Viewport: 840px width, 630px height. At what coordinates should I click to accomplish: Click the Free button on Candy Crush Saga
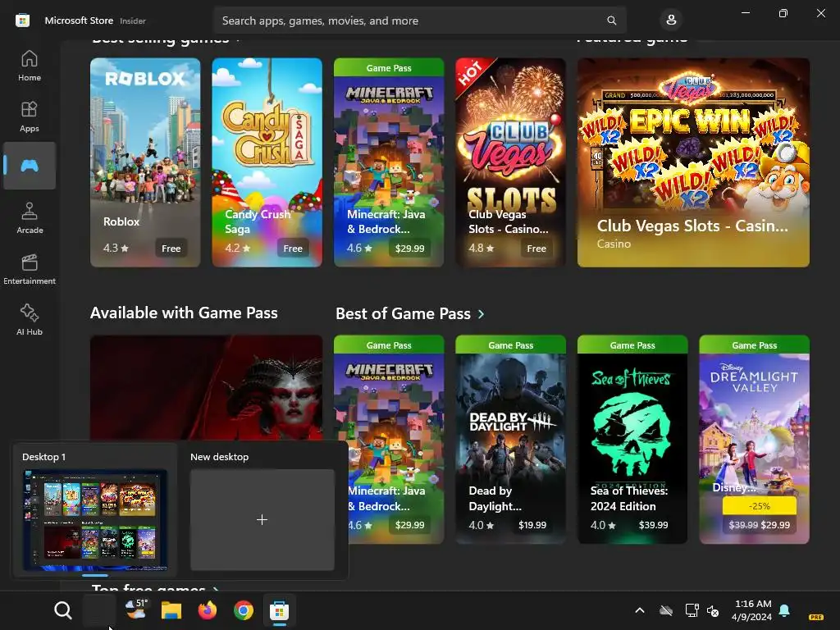click(293, 248)
